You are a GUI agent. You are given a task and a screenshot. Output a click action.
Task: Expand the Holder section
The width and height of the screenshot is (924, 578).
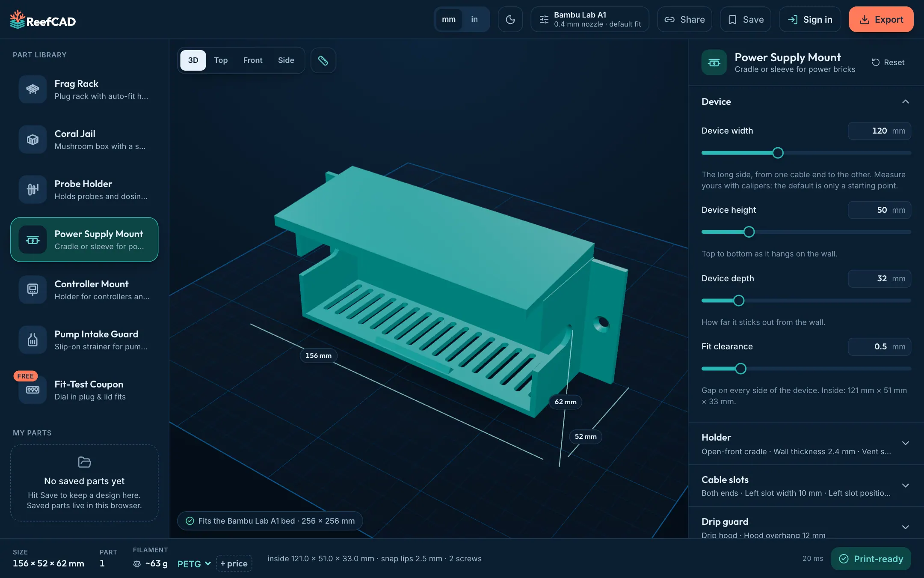pos(806,444)
